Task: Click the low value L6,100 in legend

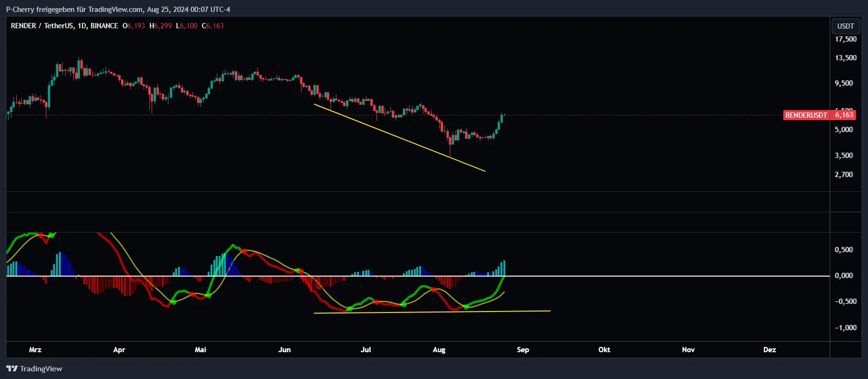Action: coord(187,26)
